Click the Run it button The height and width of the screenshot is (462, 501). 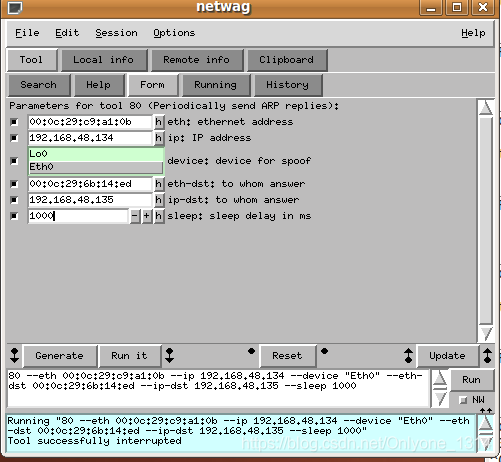(129, 356)
